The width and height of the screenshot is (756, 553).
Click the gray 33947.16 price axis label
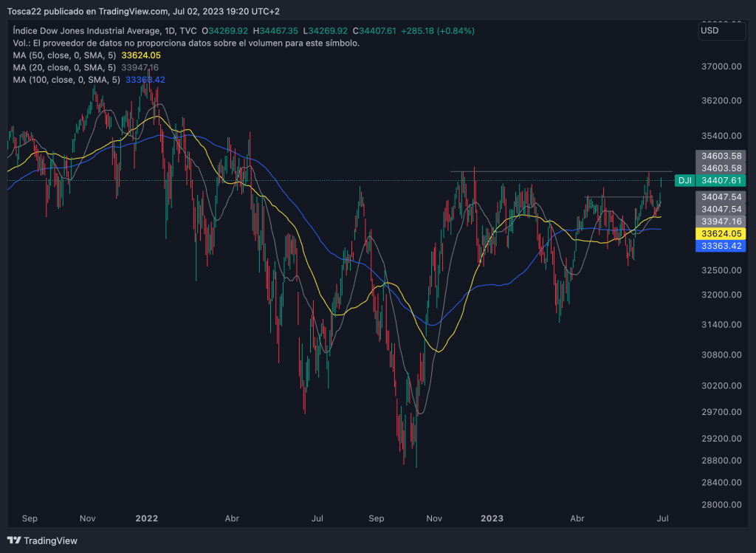721,221
